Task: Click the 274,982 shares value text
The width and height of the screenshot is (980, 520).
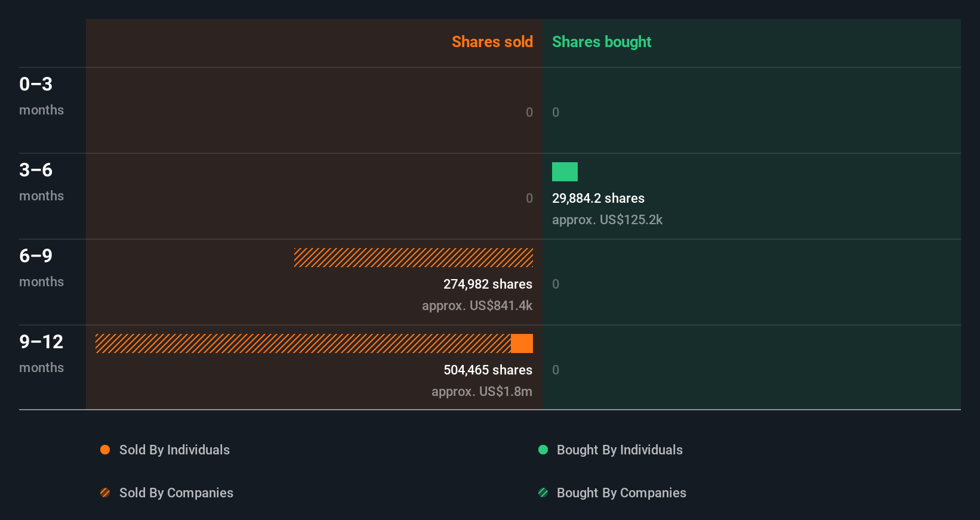Action: [488, 284]
